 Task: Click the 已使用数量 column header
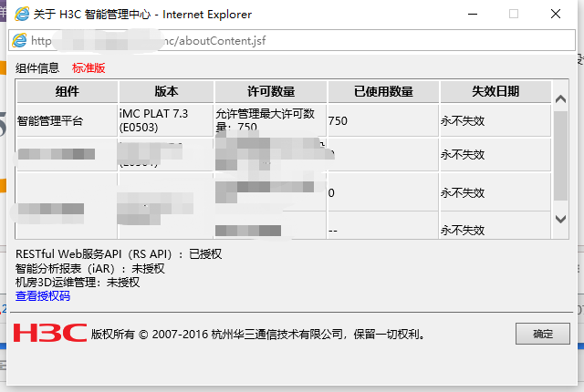[x=383, y=91]
